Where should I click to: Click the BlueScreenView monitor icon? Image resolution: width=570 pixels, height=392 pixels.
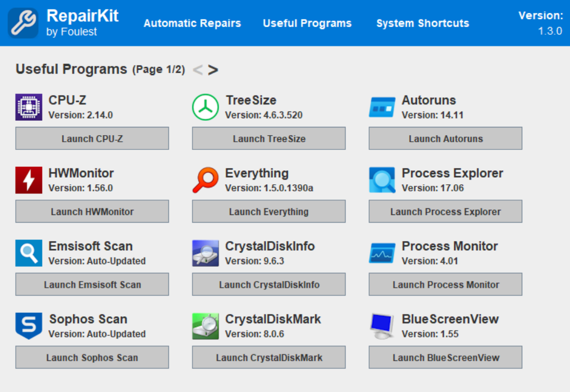click(382, 326)
